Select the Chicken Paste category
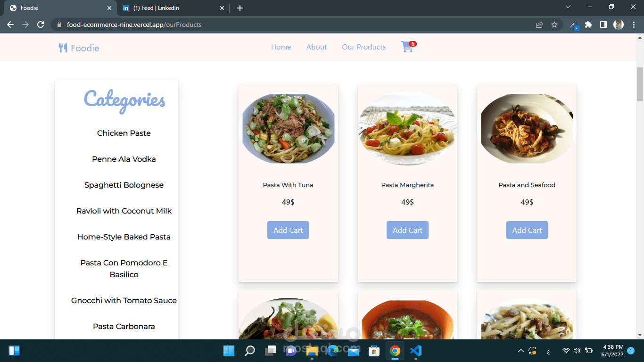Image resolution: width=644 pixels, height=362 pixels. pos(124,133)
